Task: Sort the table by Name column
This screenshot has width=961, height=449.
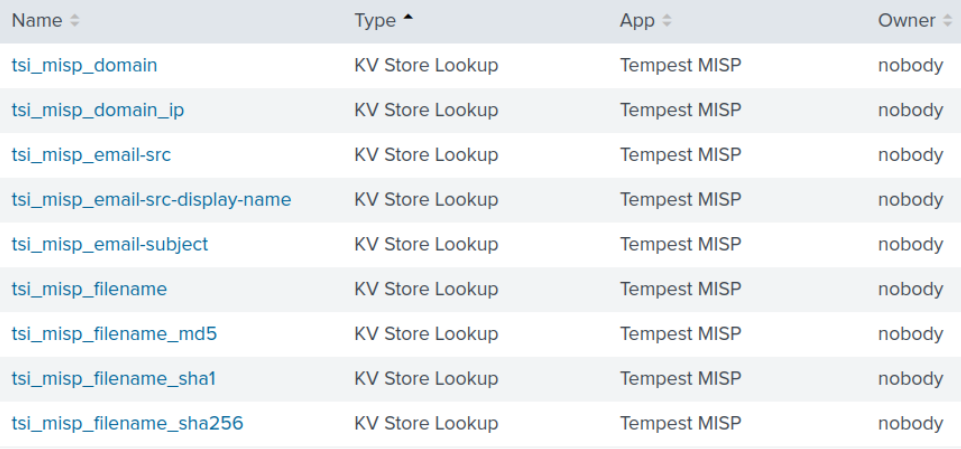Action: (x=37, y=21)
